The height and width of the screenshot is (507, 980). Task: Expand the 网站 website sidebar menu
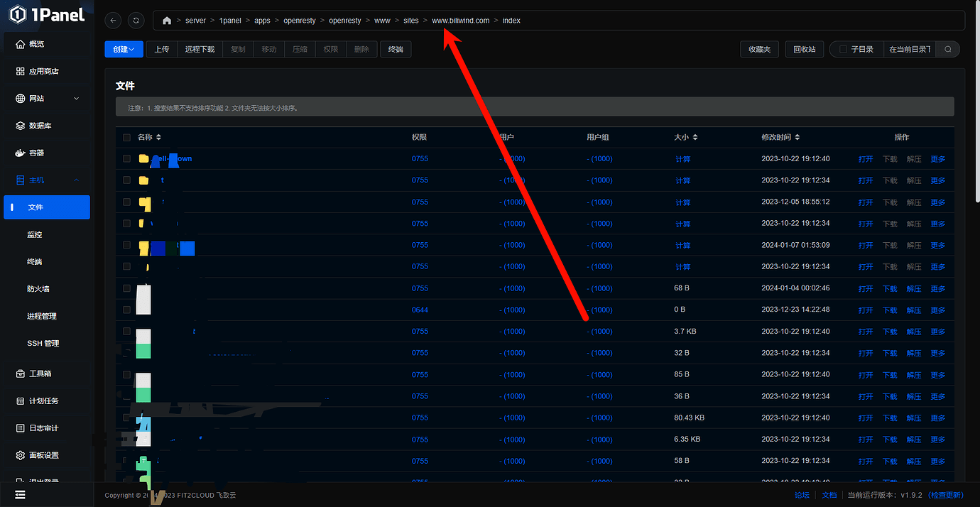pos(76,99)
